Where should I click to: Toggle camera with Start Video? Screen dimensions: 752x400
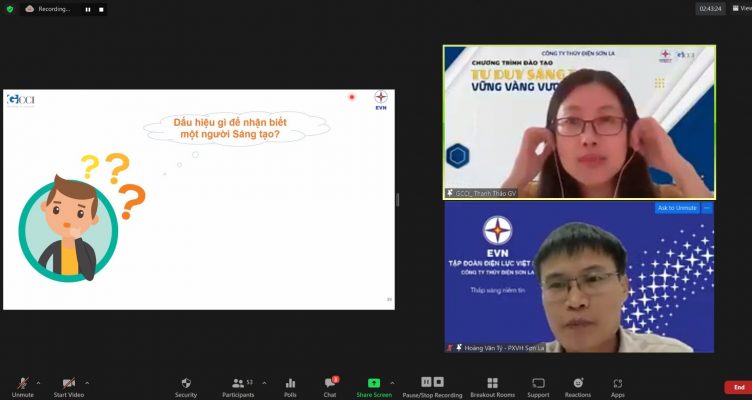click(68, 385)
